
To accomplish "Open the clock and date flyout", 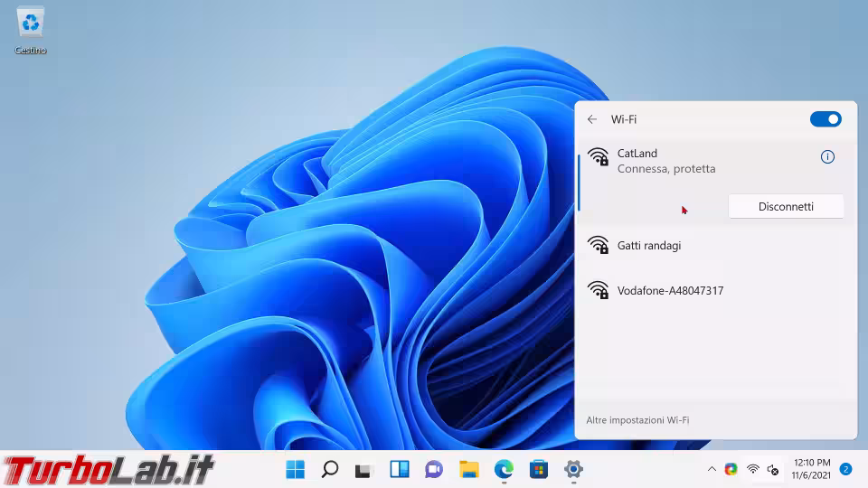I will point(811,469).
